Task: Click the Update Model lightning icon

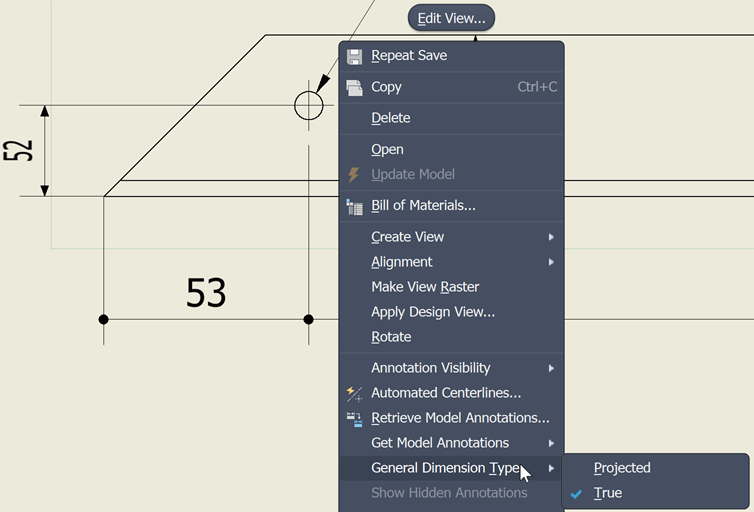Action: click(x=353, y=175)
